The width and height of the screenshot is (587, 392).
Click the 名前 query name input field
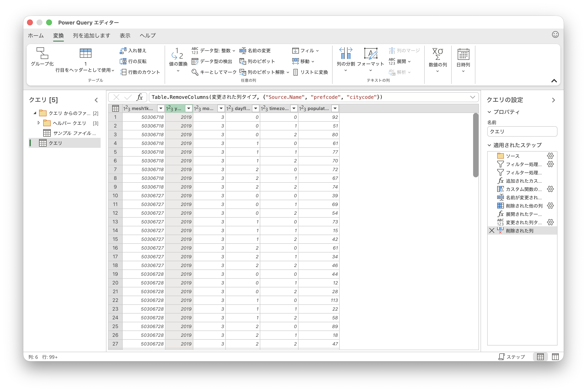(522, 131)
